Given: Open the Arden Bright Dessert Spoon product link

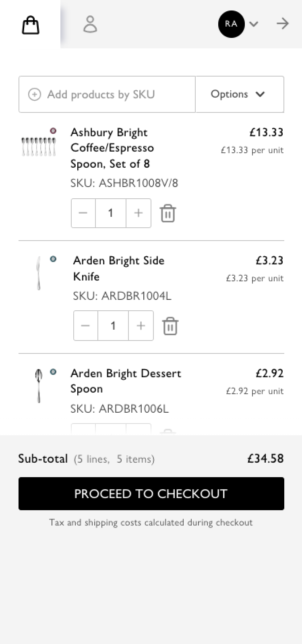Looking at the screenshot, I should (126, 381).
